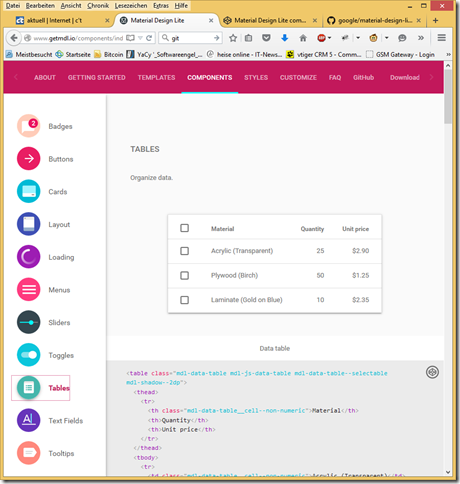460x484 pixels.
Task: Click the Greasemonkey monkey icon
Action: coord(373,38)
